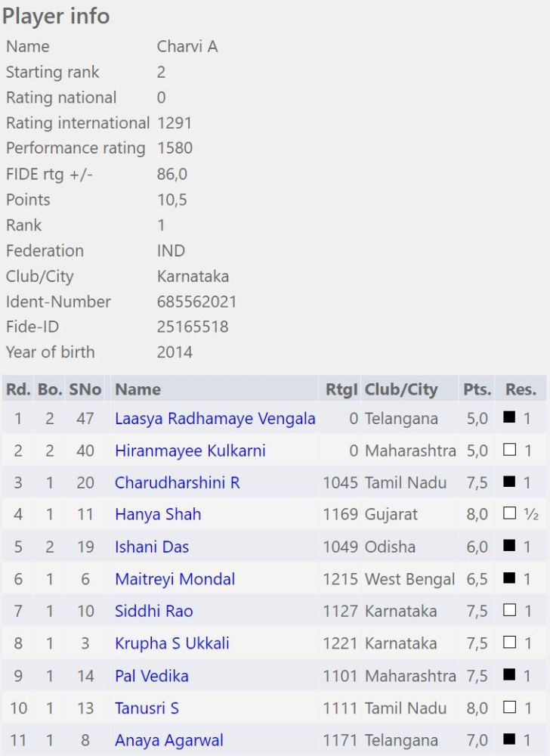Click the Charudharshini R name link
The width and height of the screenshot is (550, 756).
click(177, 483)
